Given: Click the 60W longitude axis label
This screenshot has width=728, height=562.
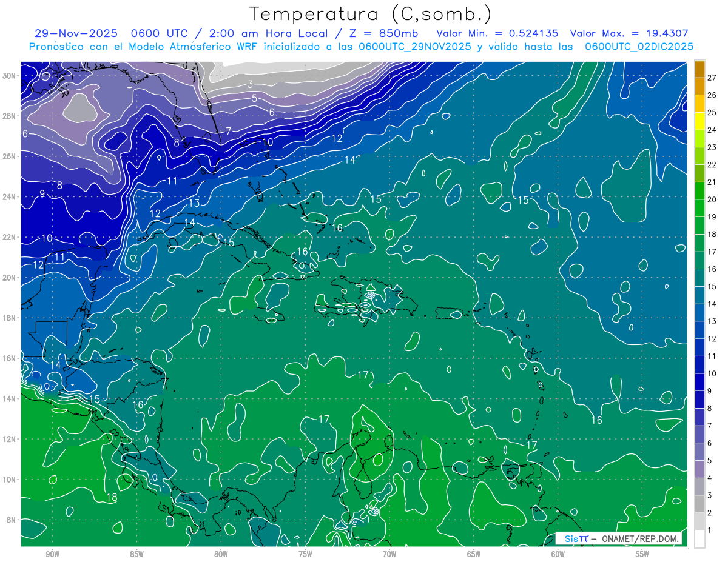Looking at the screenshot, I should coord(558,554).
